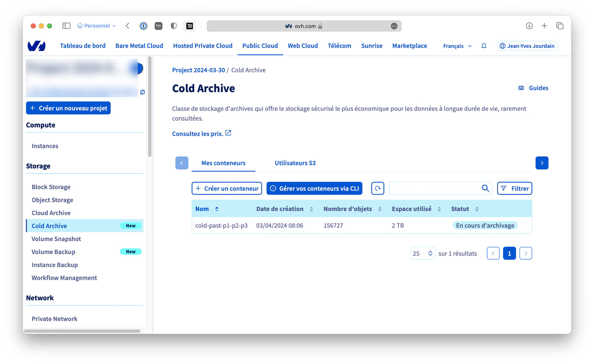Viewport: 594px width, 364px height.
Task: Click the privacy shield icon in toolbar
Action: click(174, 26)
